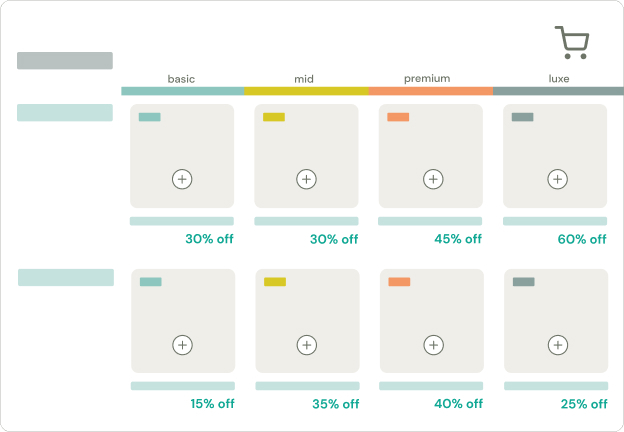Select the yellow tag on 35% off card
The image size is (624, 432).
pyautogui.click(x=275, y=282)
